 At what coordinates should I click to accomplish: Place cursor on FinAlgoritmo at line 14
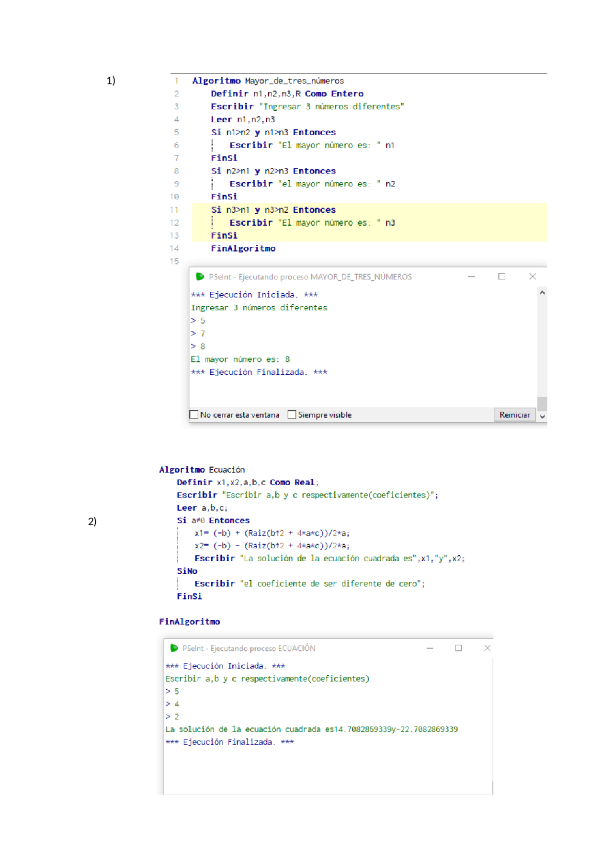(x=243, y=248)
